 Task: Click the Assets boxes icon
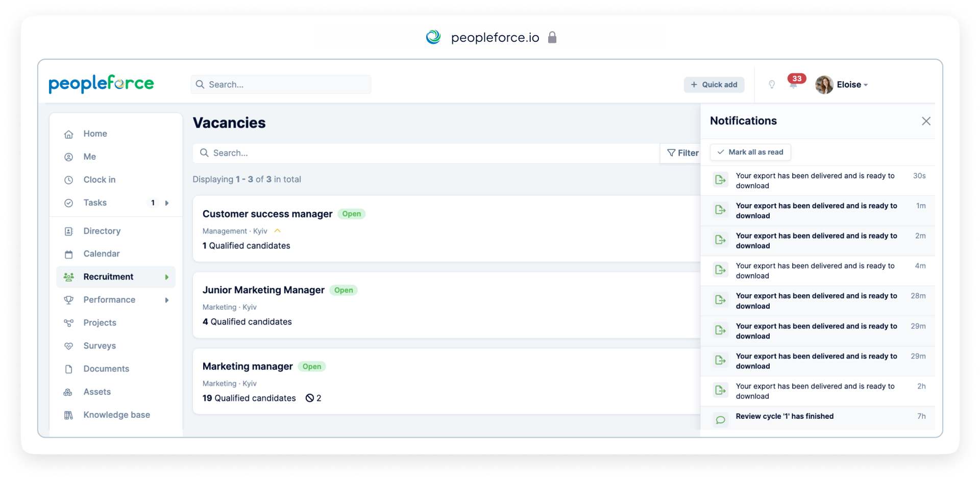(x=68, y=392)
